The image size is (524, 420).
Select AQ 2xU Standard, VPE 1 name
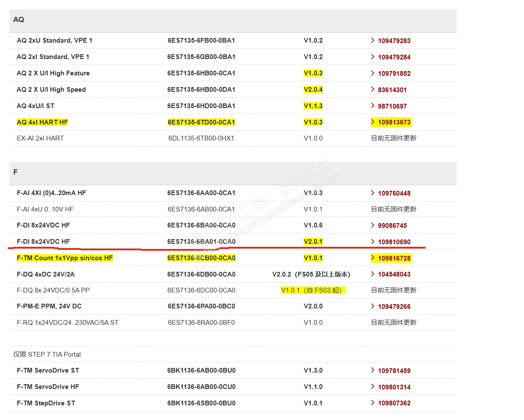pos(54,40)
